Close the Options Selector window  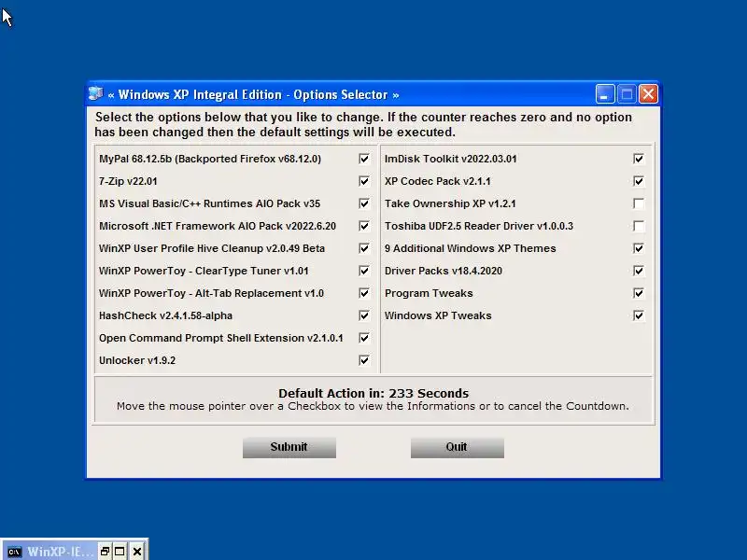click(648, 94)
